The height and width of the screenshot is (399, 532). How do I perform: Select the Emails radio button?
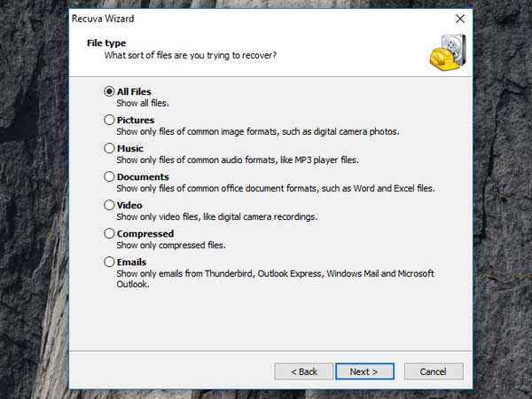[x=109, y=262]
